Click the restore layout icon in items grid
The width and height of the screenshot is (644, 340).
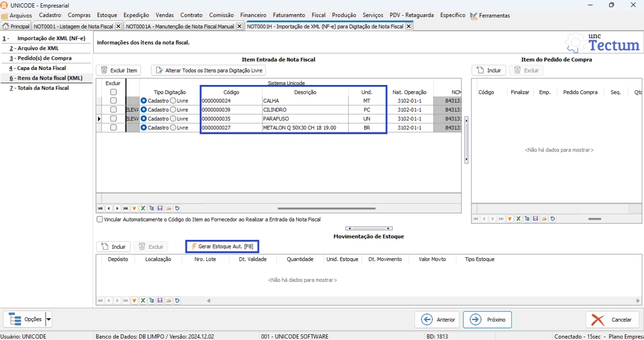[177, 208]
